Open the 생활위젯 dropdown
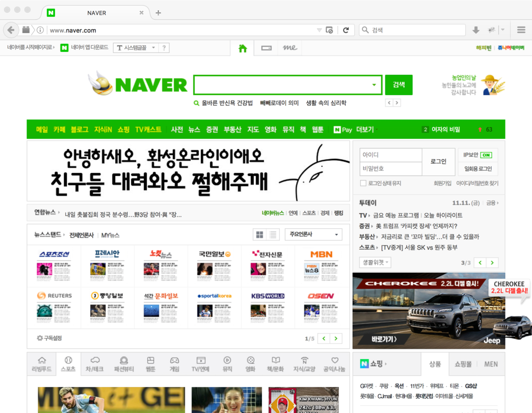This screenshot has height=413, width=532. [x=375, y=262]
